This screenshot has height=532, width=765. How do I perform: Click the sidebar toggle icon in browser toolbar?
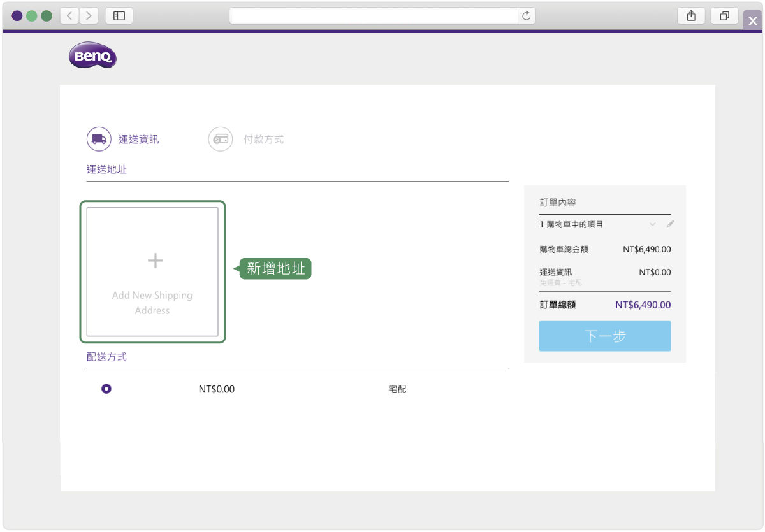click(x=119, y=15)
